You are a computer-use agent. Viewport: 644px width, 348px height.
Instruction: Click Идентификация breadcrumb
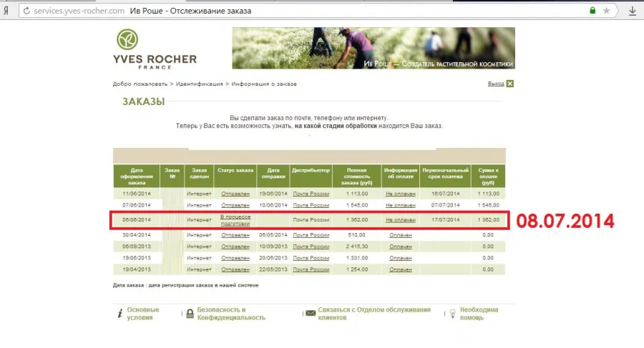199,84
